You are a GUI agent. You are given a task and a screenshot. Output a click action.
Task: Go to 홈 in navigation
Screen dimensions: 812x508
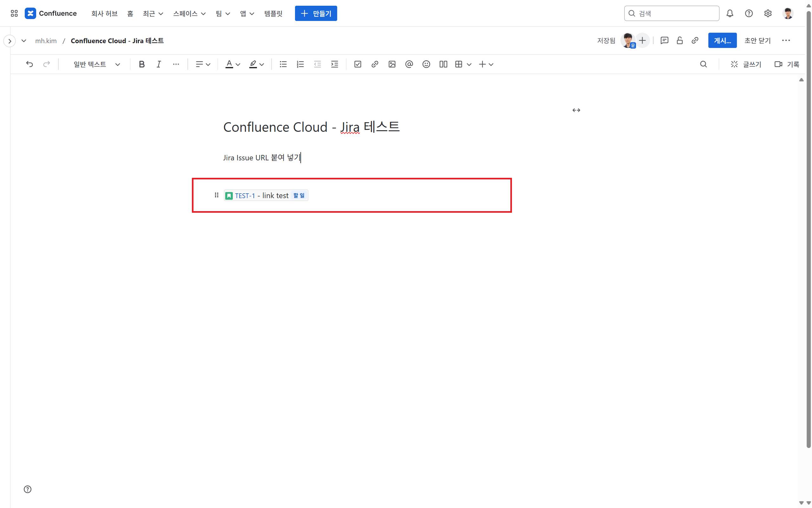(x=130, y=13)
